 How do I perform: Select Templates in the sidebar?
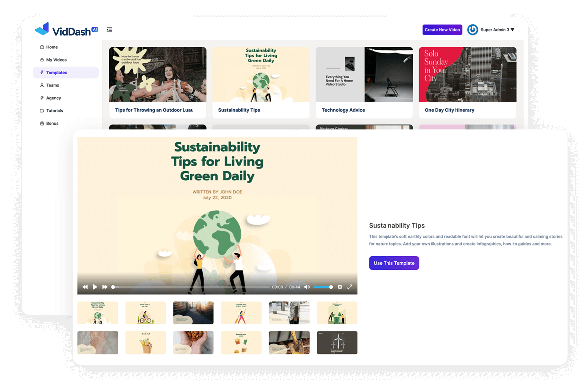pyautogui.click(x=66, y=72)
